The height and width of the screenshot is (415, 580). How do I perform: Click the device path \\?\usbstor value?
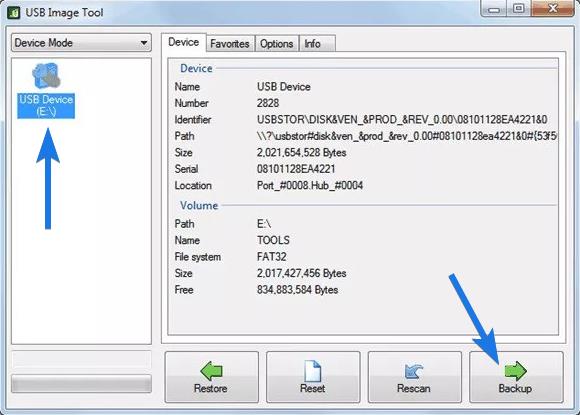point(407,136)
